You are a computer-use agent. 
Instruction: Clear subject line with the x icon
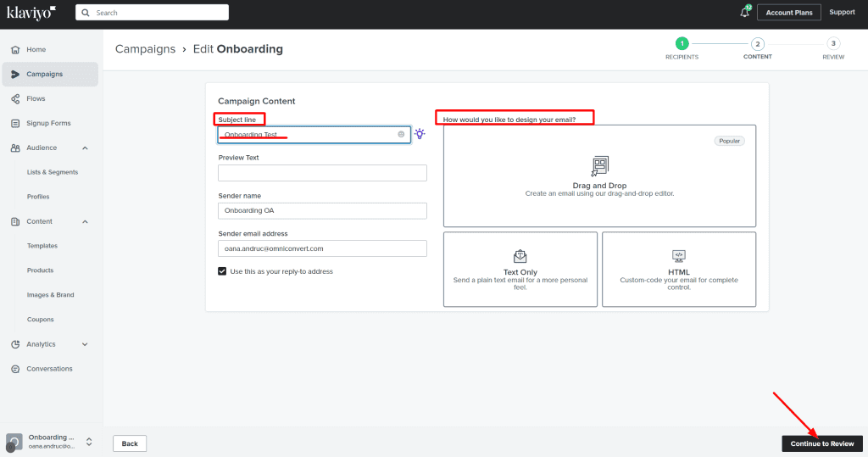[x=401, y=135]
